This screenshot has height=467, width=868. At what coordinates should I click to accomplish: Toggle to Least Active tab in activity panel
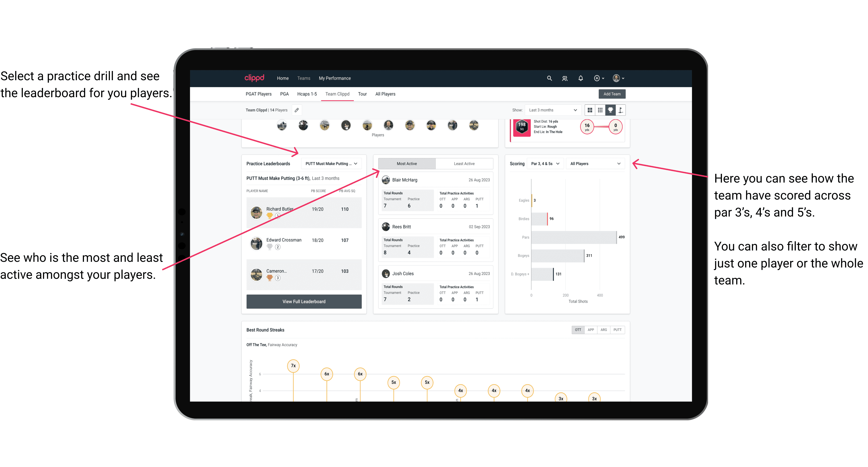[463, 164]
